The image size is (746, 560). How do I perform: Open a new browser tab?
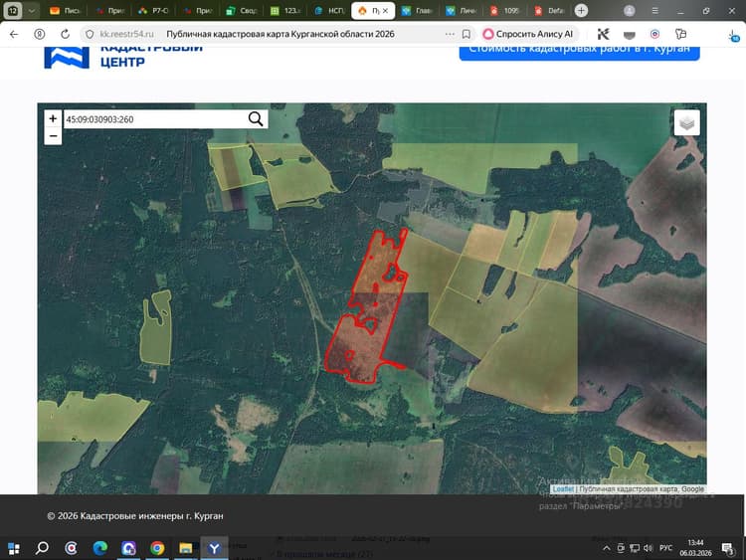(x=581, y=11)
